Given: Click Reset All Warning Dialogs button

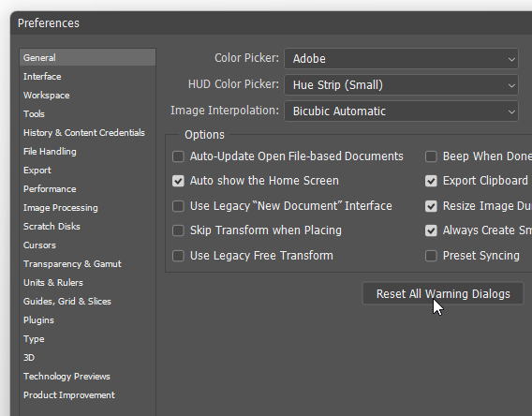Looking at the screenshot, I should (x=443, y=294).
